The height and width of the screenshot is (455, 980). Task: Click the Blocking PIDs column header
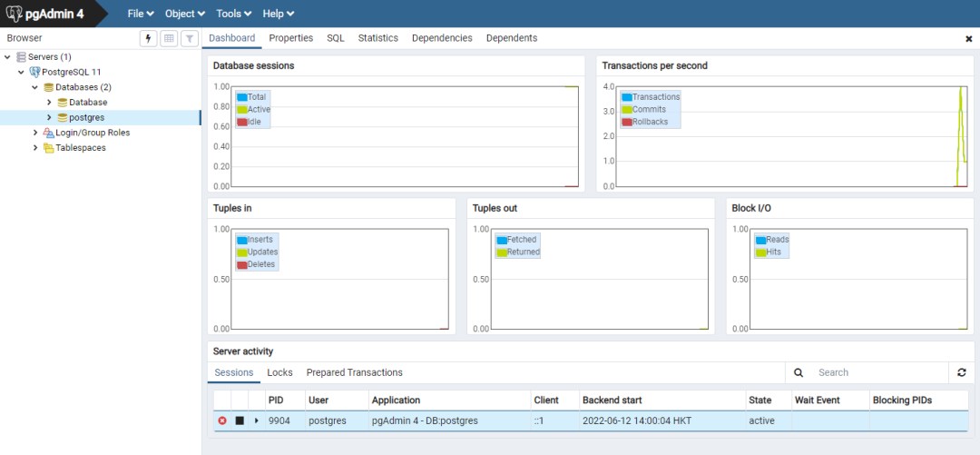point(919,400)
